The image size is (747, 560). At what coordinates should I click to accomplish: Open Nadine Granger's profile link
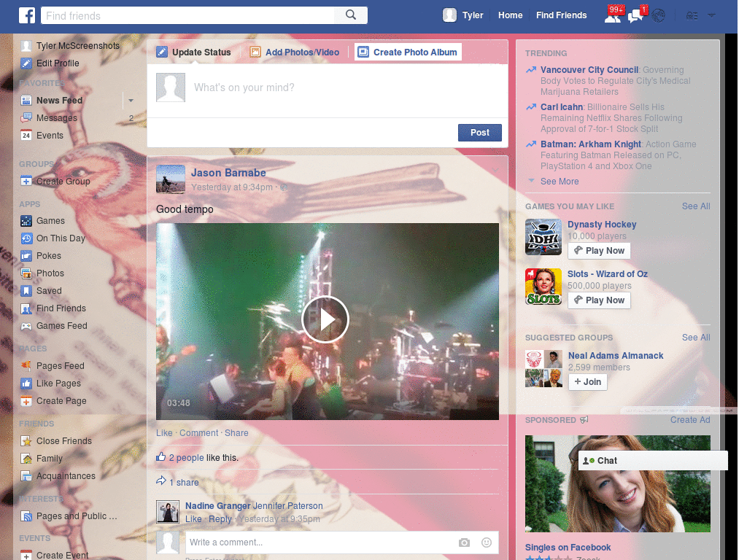217,506
